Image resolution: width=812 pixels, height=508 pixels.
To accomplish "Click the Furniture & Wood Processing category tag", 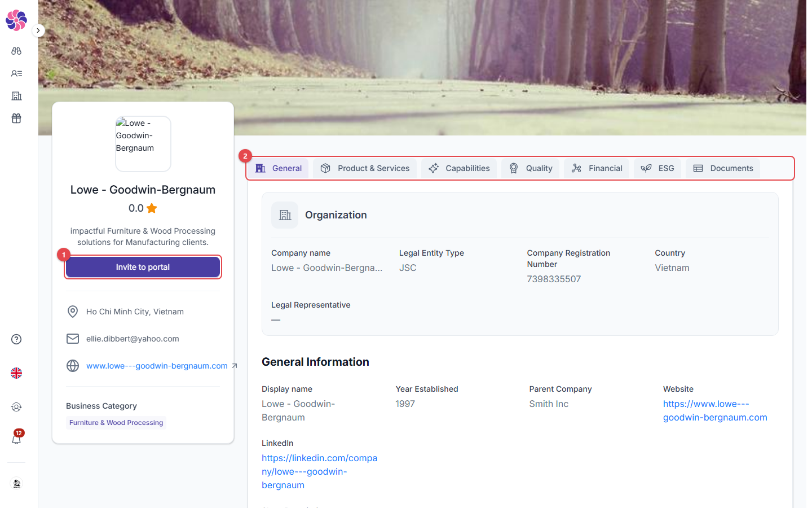I will pos(116,423).
